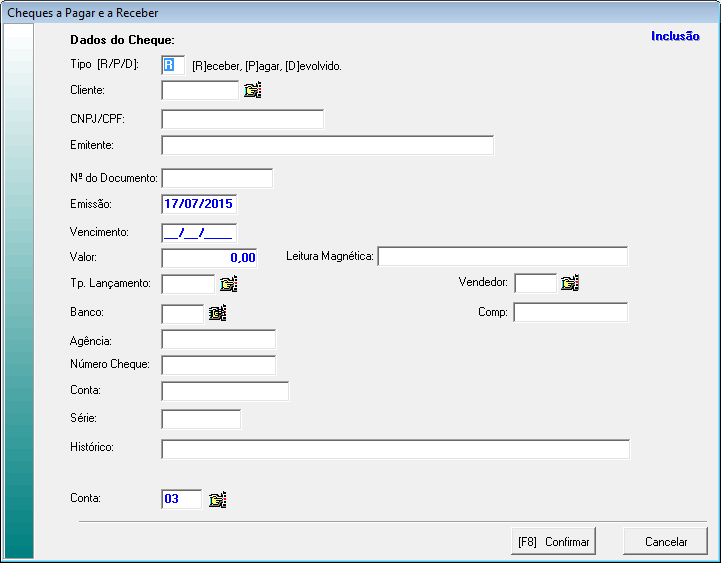721x563 pixels.
Task: Click the Vencimento date field
Action: (199, 233)
